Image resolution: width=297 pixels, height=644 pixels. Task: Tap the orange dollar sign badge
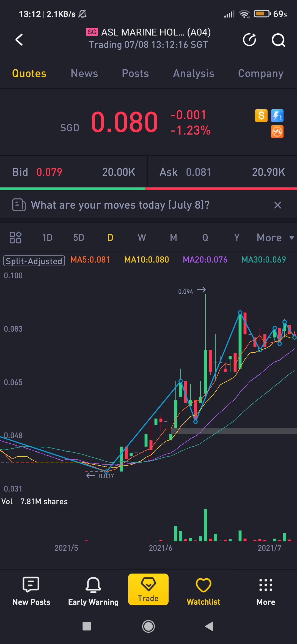261,116
